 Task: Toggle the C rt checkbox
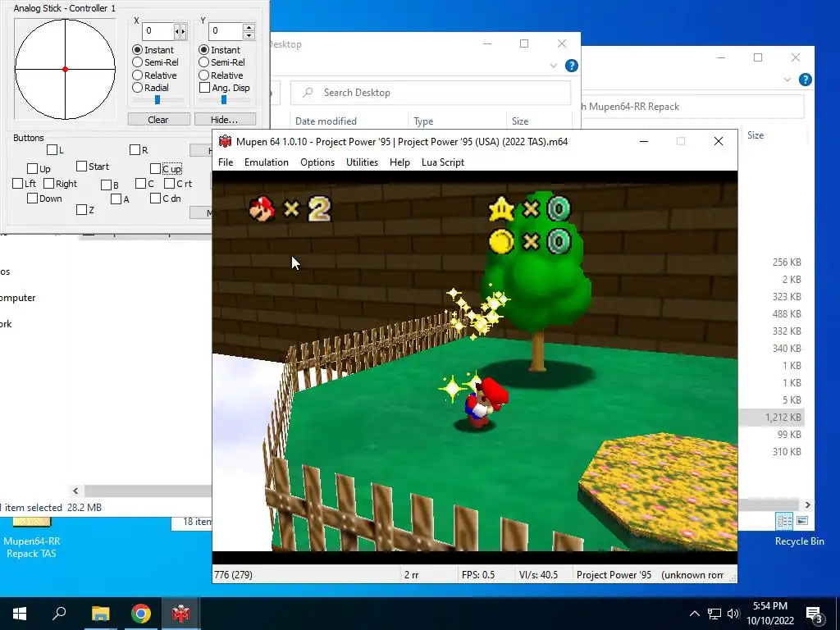(169, 184)
